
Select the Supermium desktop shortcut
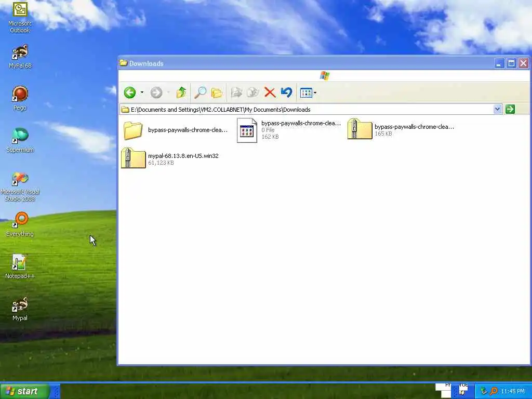[x=20, y=140]
